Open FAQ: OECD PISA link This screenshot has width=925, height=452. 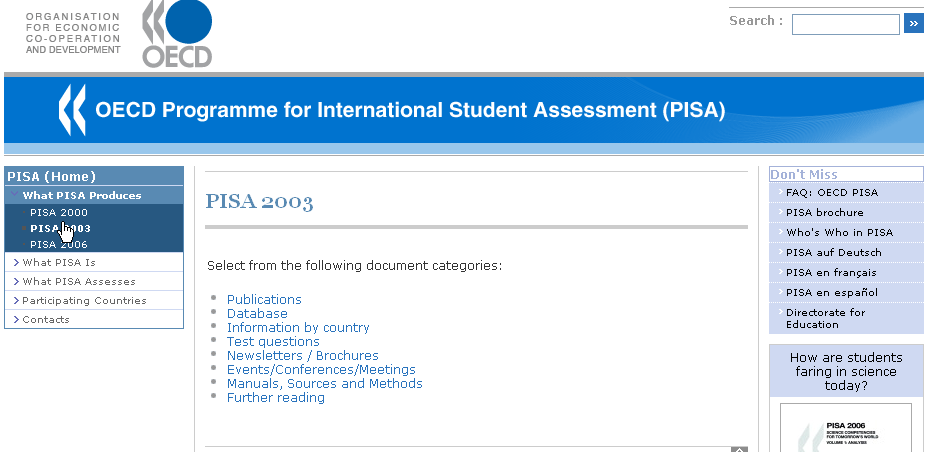coord(831,192)
